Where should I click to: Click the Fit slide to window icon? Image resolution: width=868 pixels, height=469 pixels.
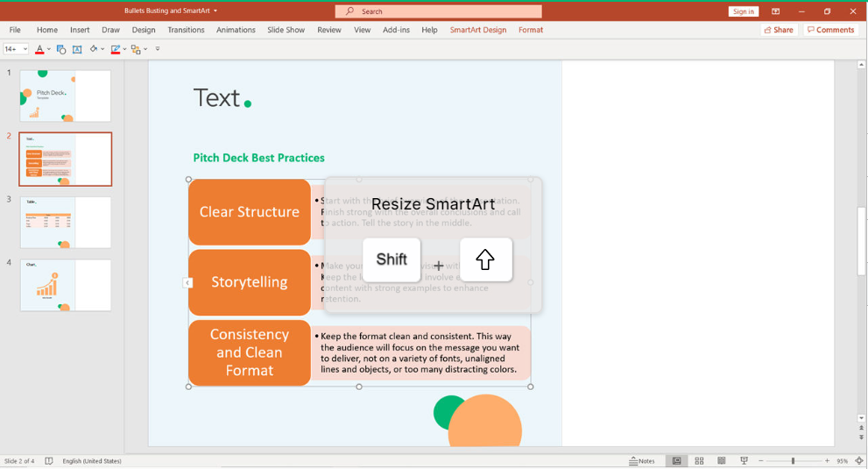(858, 461)
